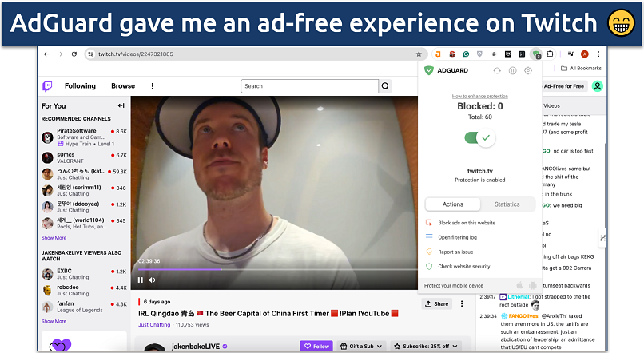The height and width of the screenshot is (353, 644).
Task: Open Gift a Sub dropdown
Action: pos(361,347)
